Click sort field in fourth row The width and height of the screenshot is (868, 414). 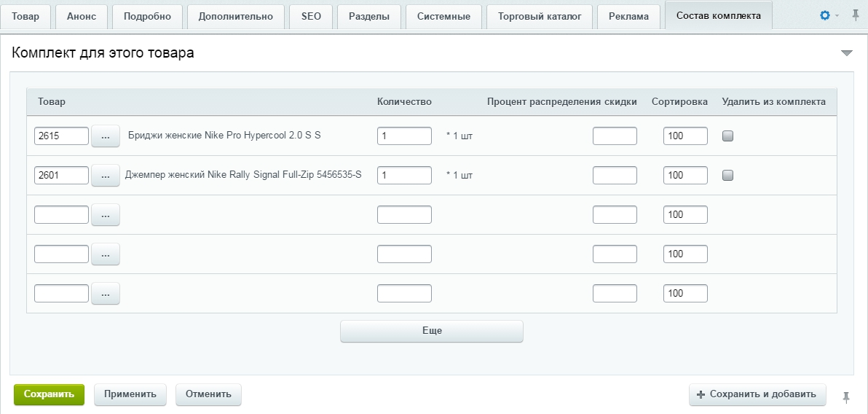(x=685, y=254)
